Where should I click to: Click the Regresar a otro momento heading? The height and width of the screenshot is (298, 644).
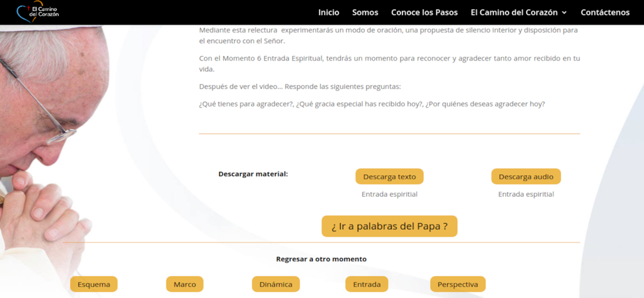pyautogui.click(x=321, y=259)
